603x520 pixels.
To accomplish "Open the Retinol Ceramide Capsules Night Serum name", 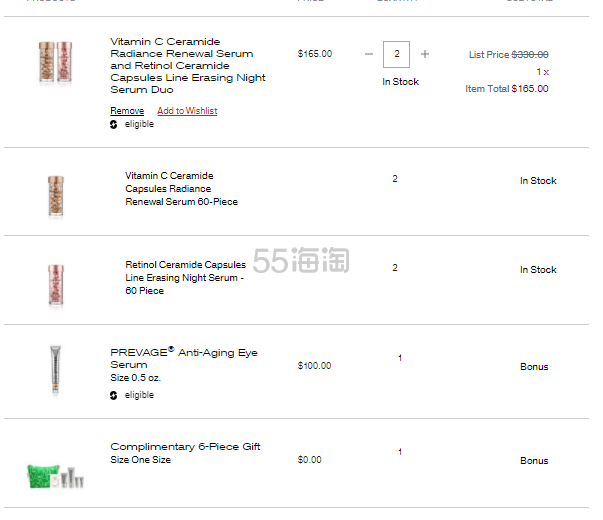I will click(185, 278).
